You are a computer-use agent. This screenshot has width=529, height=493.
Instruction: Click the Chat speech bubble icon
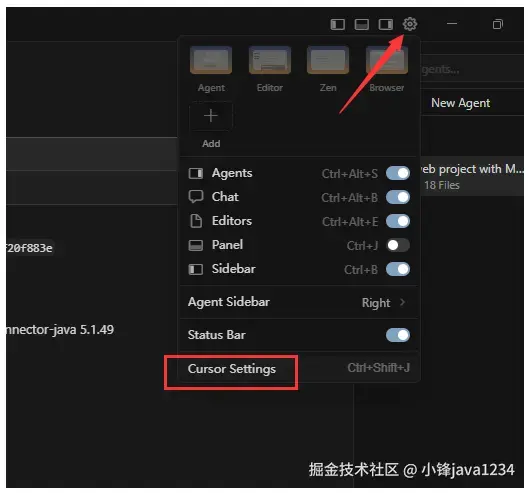[196, 196]
